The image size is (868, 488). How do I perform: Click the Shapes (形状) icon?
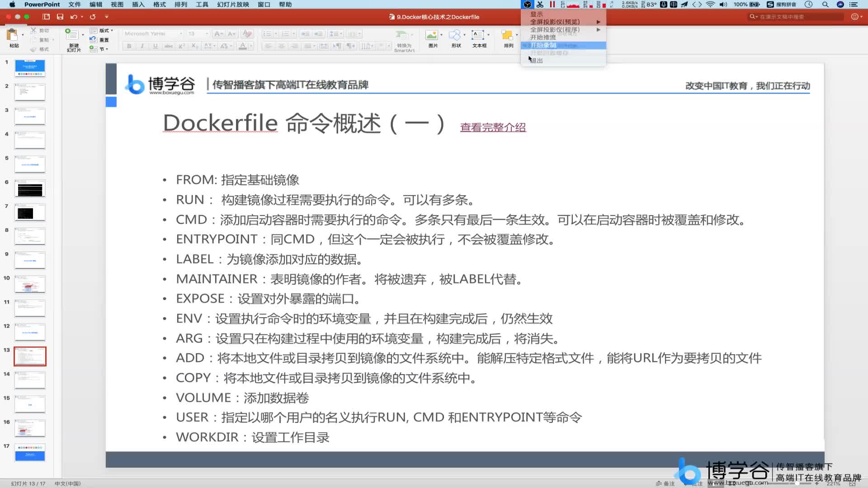coord(455,35)
